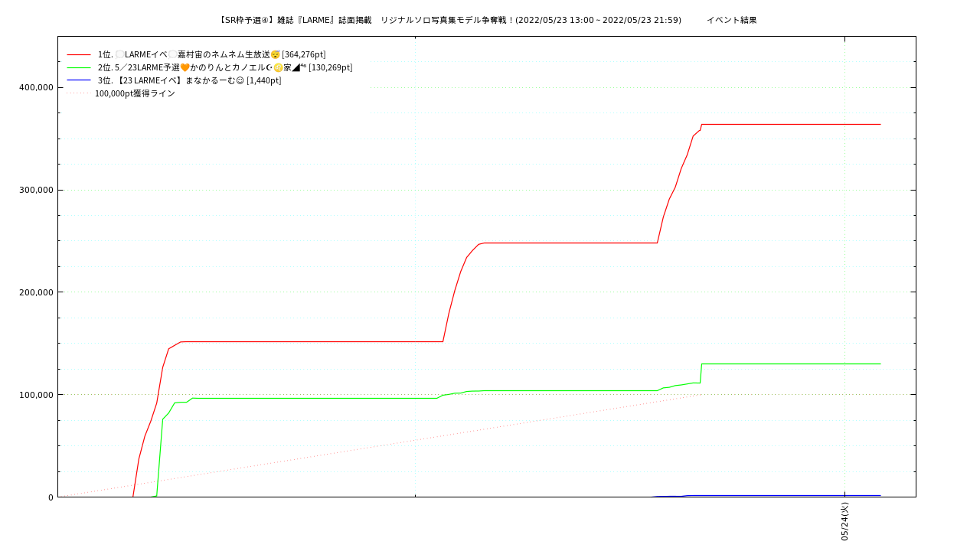Click the イベント結果 text in the title

731,20
